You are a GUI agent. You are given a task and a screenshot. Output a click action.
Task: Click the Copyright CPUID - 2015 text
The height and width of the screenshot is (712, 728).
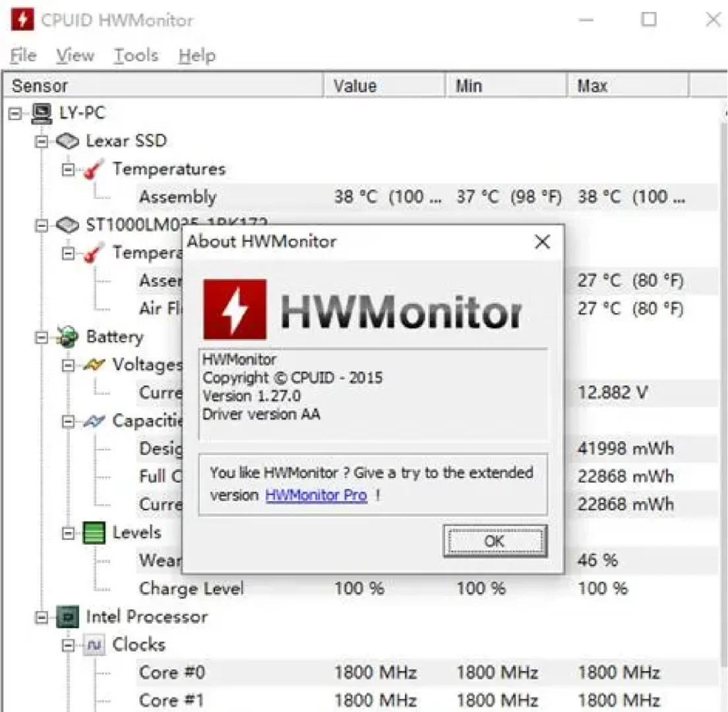tap(293, 378)
